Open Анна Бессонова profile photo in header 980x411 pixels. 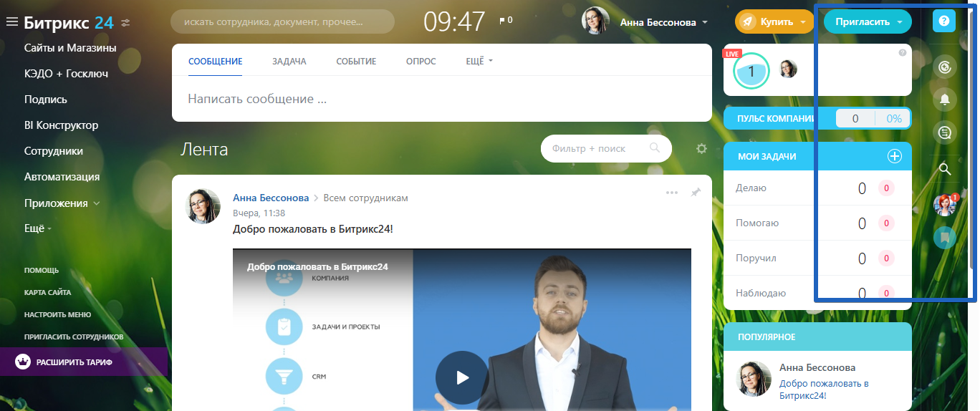pyautogui.click(x=595, y=21)
